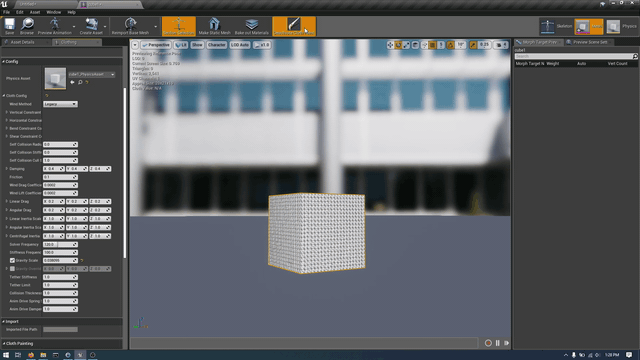The width and height of the screenshot is (640, 360).
Task: Toggle rotation snapping in the viewport toolbar
Action: [x=450, y=45]
